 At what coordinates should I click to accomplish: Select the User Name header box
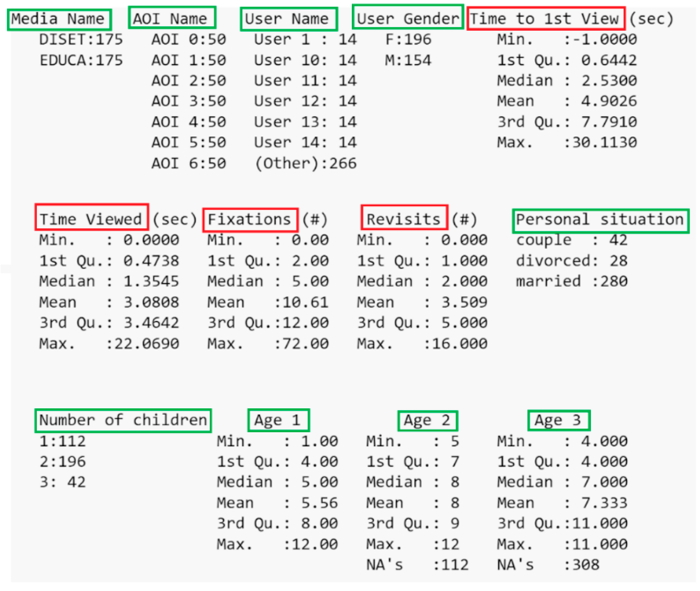pos(289,19)
